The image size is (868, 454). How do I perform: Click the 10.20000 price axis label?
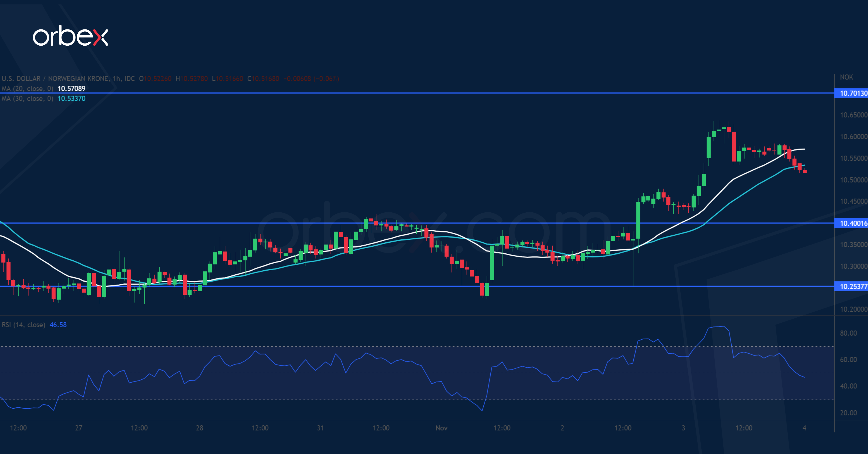(x=853, y=309)
